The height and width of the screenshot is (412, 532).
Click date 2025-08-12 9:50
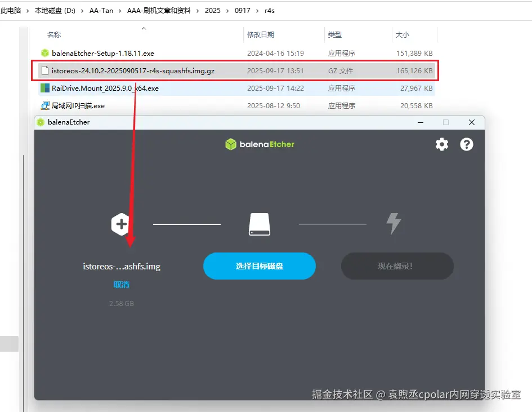[x=274, y=105]
